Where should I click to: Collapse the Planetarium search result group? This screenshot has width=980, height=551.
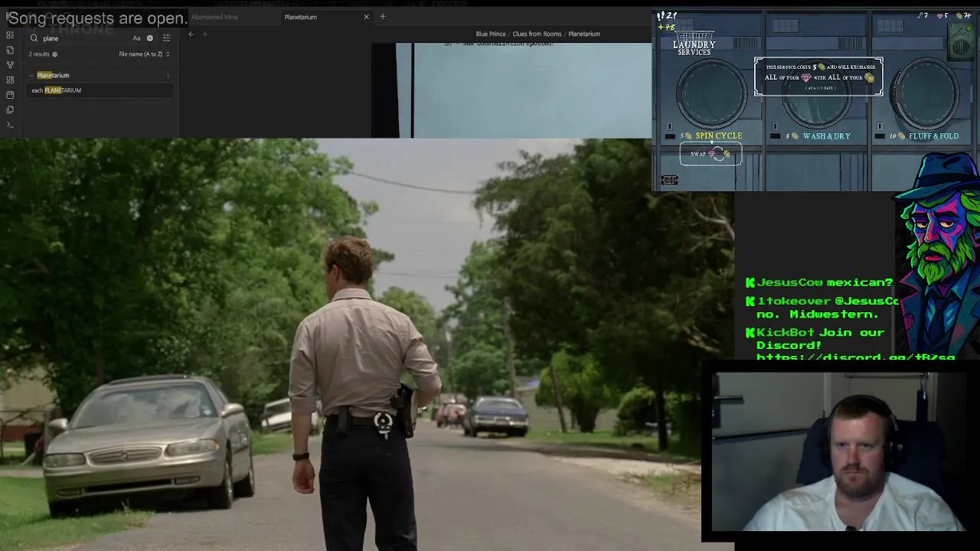tap(31, 75)
